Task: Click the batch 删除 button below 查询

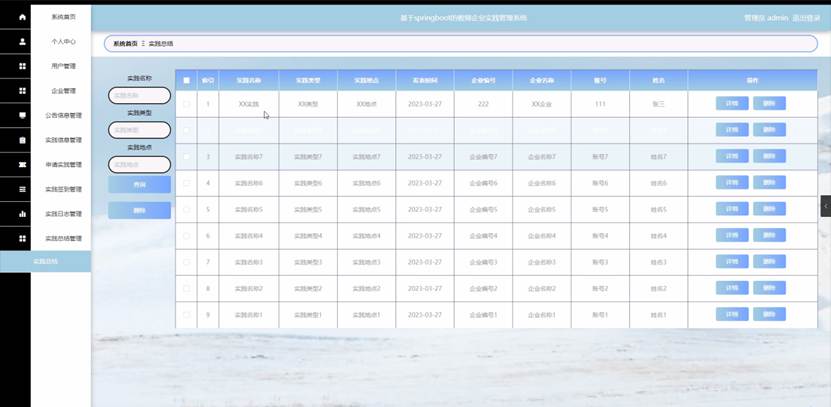Action: pyautogui.click(x=139, y=210)
